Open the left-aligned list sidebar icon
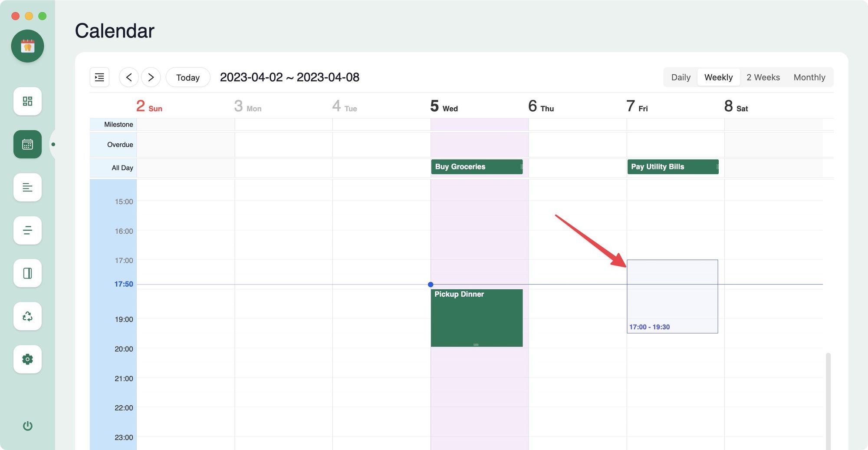The image size is (868, 450). 27,187
